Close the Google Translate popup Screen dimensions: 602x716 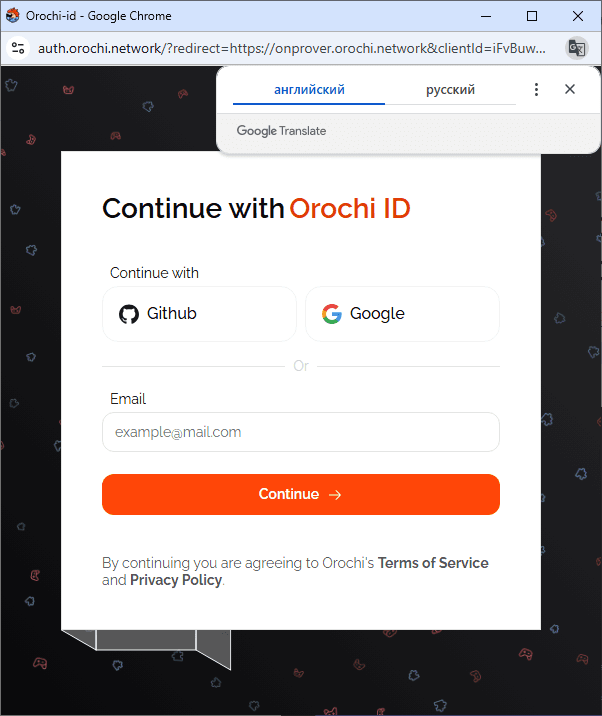(x=570, y=89)
